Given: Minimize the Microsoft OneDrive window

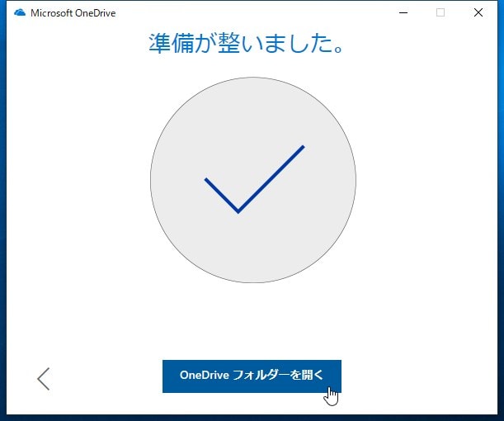Looking at the screenshot, I should coord(403,13).
